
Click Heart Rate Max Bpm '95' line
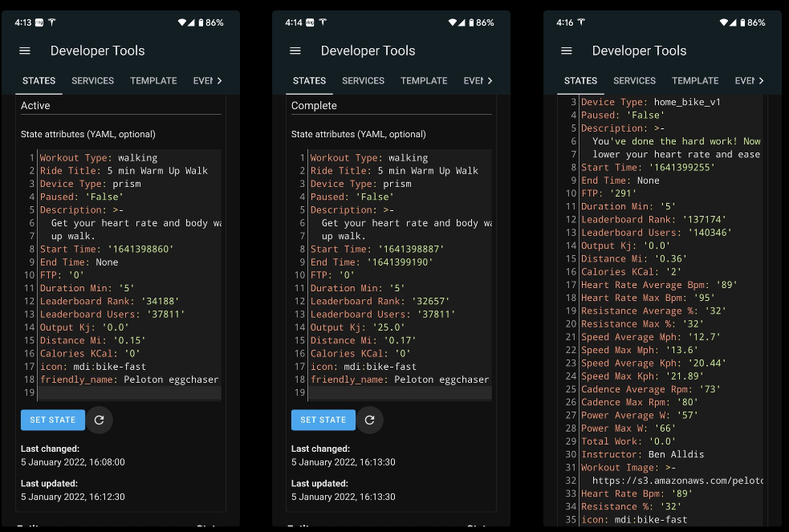coord(648,298)
